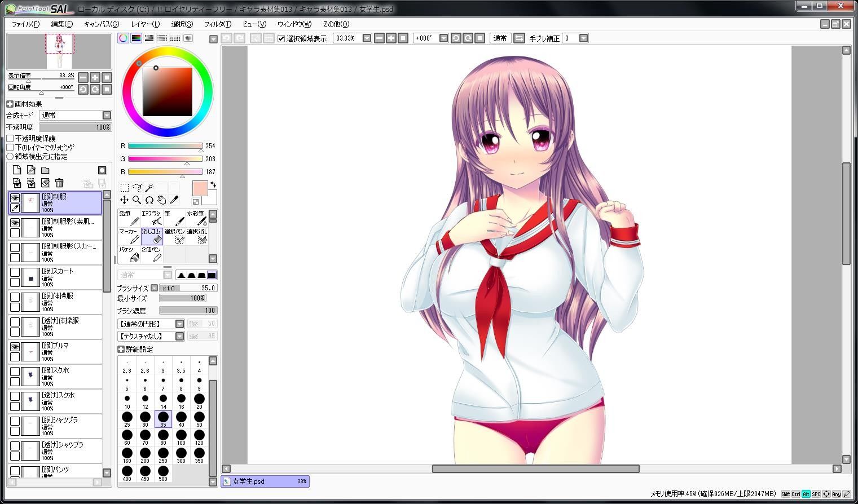Create a new linework pen layer

pos(31,170)
